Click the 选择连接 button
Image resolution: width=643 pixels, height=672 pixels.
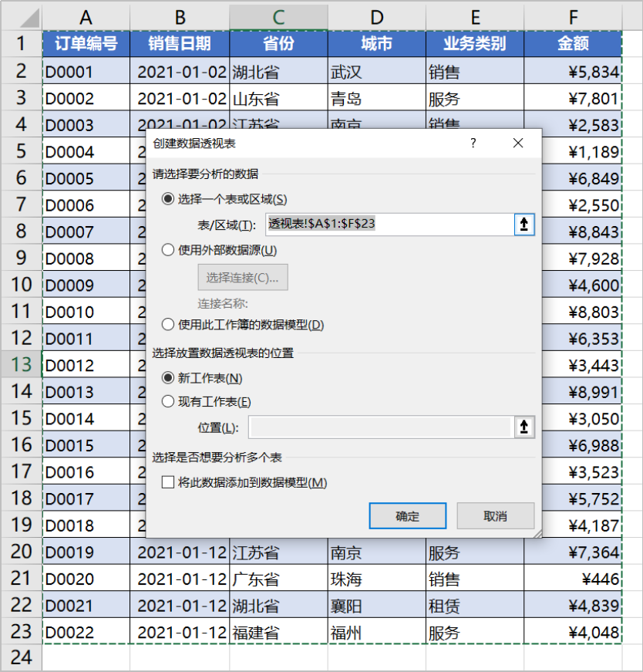pos(242,278)
